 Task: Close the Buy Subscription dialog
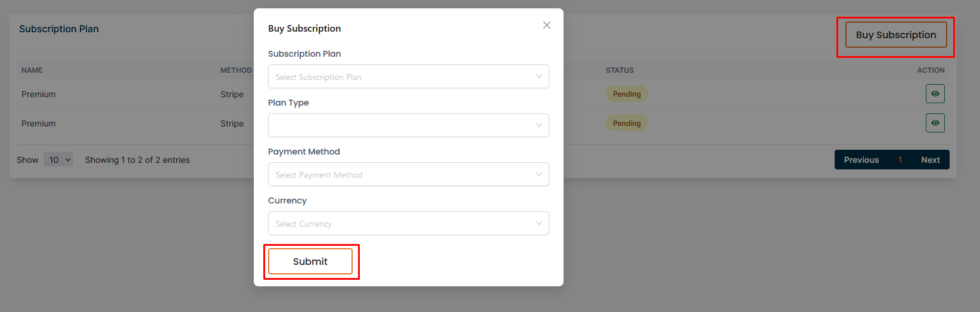click(x=547, y=25)
